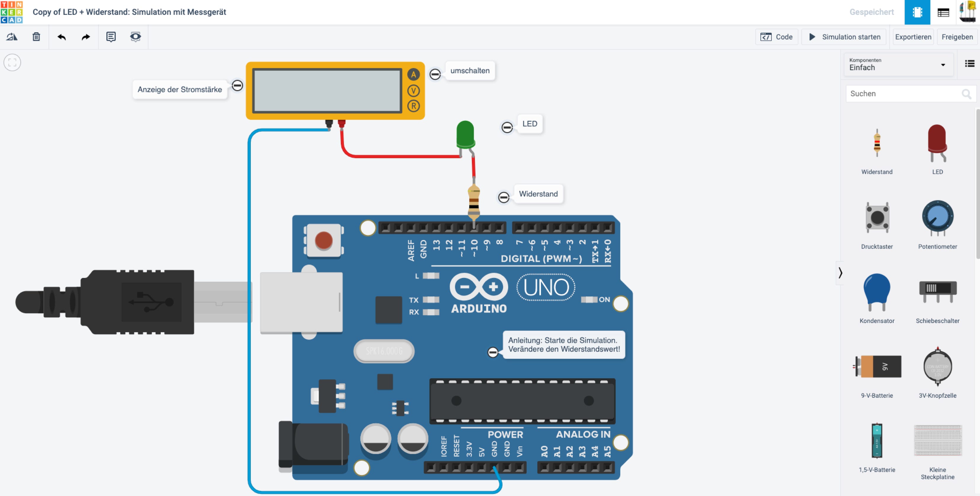Viewport: 980px width, 496px height.
Task: Select multimeter amperage mode A
Action: coord(414,75)
